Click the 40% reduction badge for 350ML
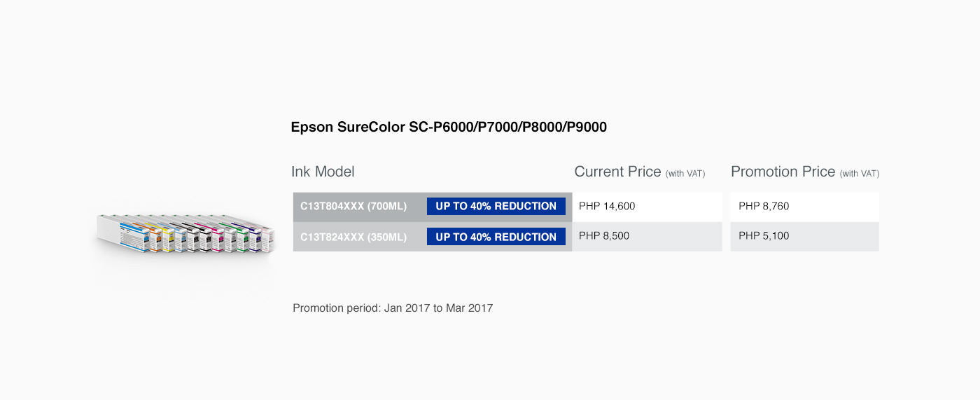The height and width of the screenshot is (400, 980). (x=496, y=237)
